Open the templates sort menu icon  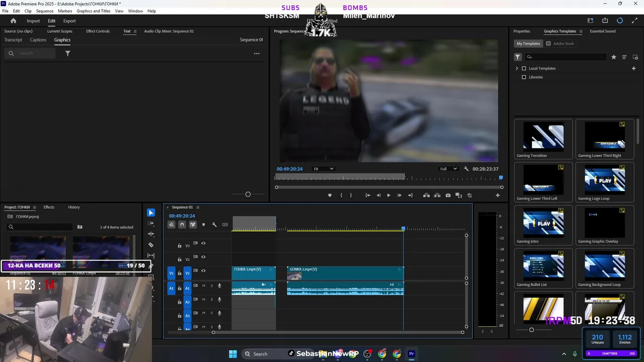tap(624, 57)
